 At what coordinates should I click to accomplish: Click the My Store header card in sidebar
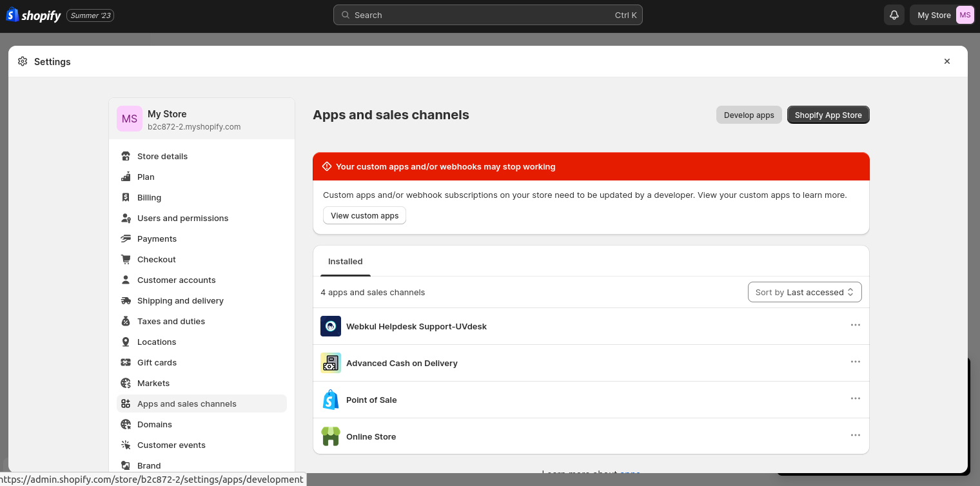point(202,119)
